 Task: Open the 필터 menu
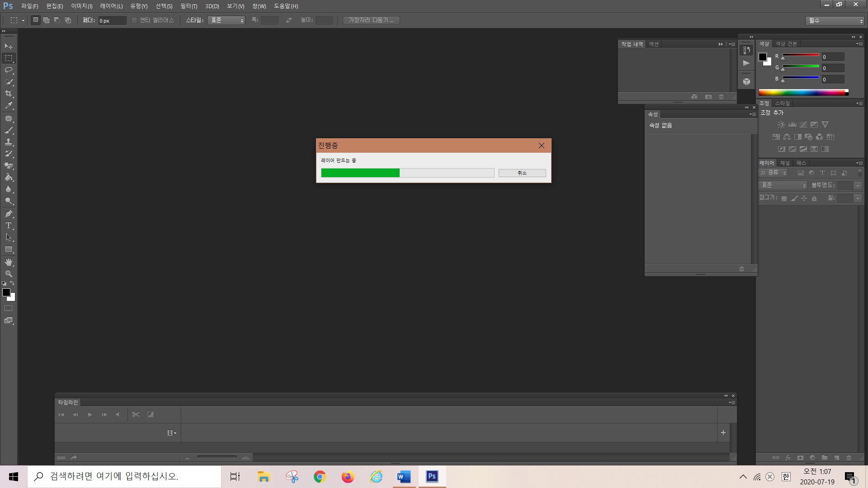pos(189,6)
